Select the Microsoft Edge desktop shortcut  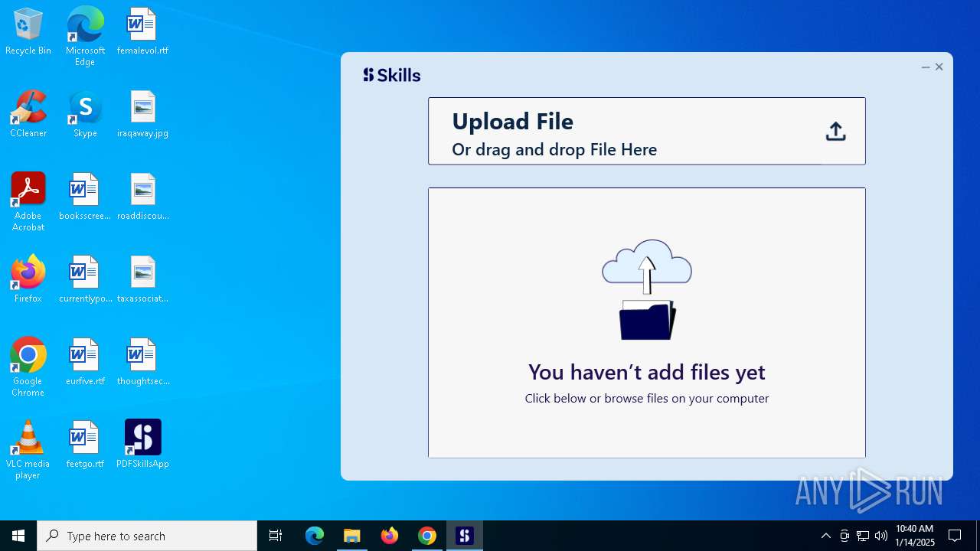tap(85, 36)
